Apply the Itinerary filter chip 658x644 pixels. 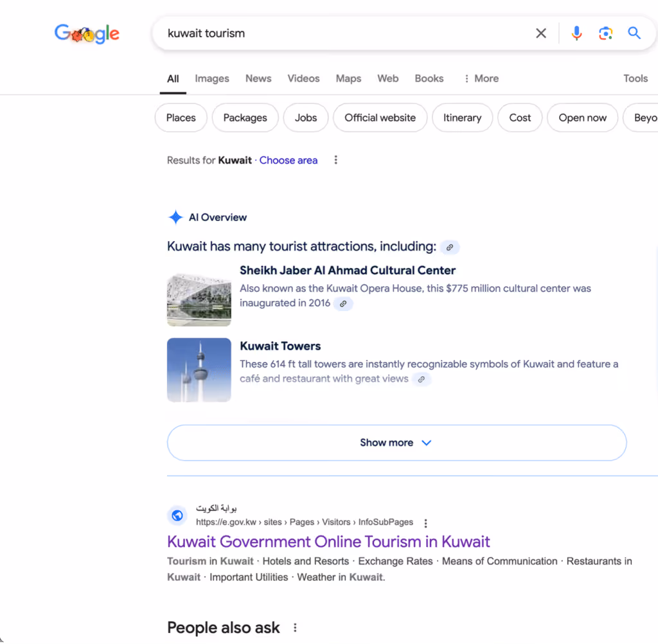coord(462,118)
